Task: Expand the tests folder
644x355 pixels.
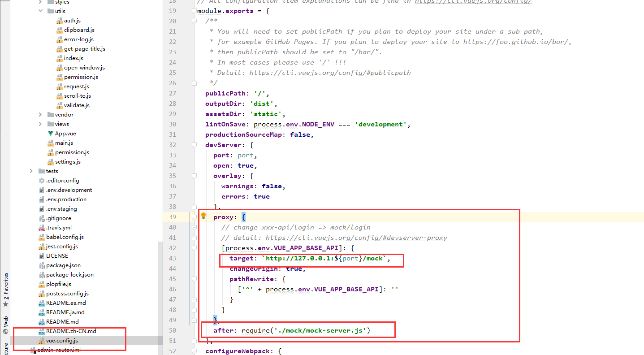Action: pos(31,171)
